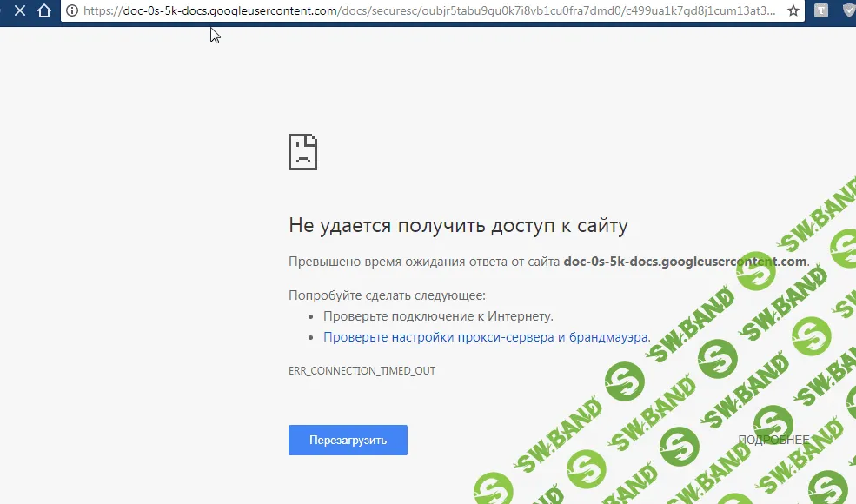Image resolution: width=856 pixels, height=504 pixels.
Task: Click the heading "Не удается получить доступ к сайту"
Action: (x=458, y=225)
